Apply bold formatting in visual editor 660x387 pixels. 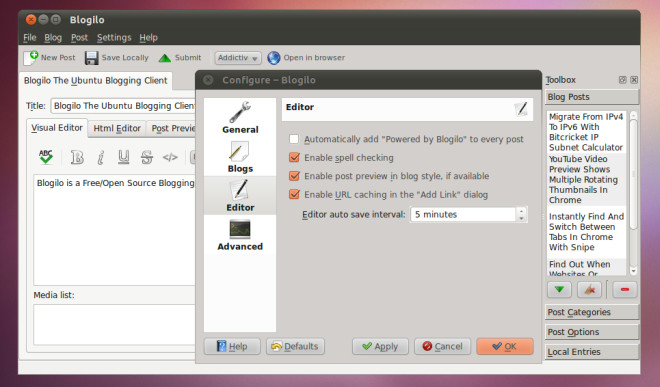tap(77, 157)
